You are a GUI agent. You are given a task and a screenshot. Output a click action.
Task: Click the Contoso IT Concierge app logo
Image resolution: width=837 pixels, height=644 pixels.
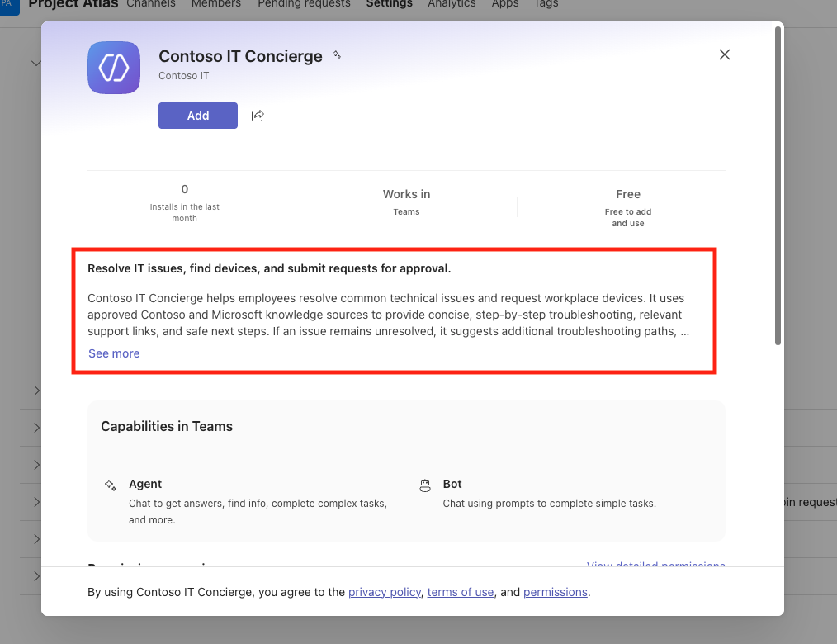coord(114,68)
